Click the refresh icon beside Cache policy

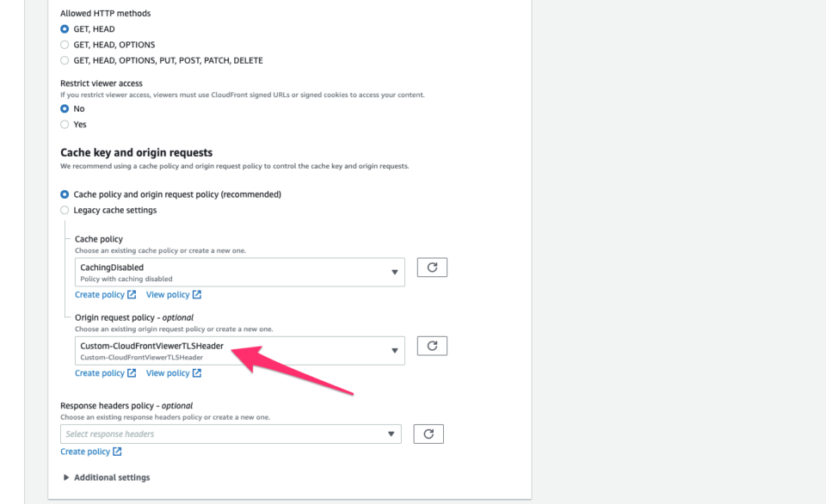coord(431,267)
